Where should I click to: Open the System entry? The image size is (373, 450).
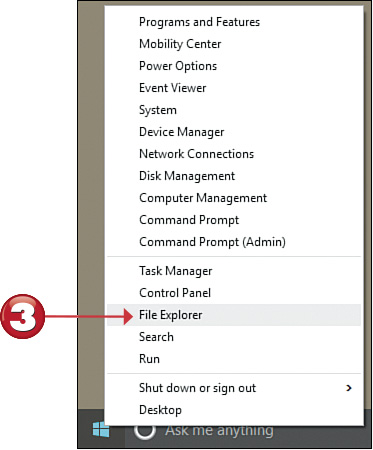(233, 110)
